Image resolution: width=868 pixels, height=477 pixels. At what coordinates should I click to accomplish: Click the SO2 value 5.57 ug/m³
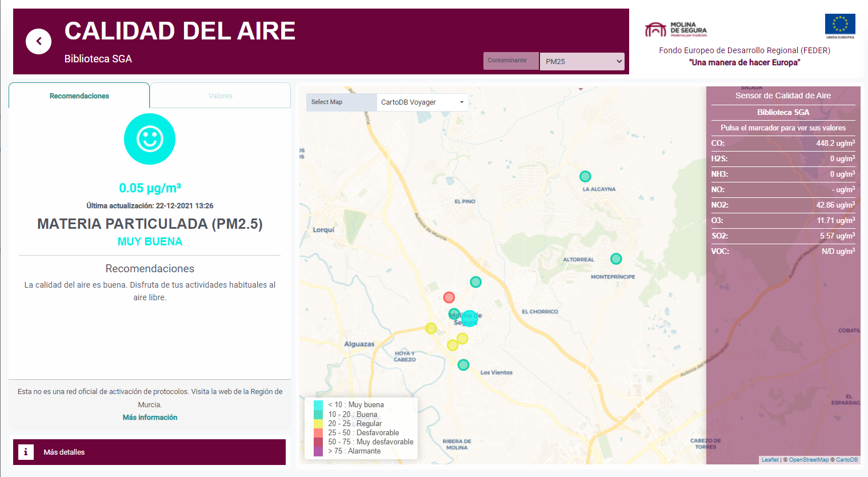click(838, 236)
